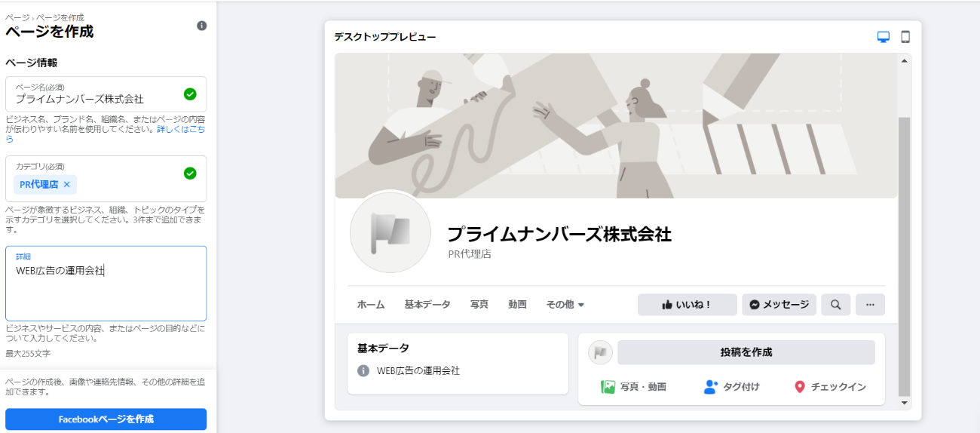
Task: Click the page title プライムナンバーズ株式会社 in preview
Action: pos(559,234)
